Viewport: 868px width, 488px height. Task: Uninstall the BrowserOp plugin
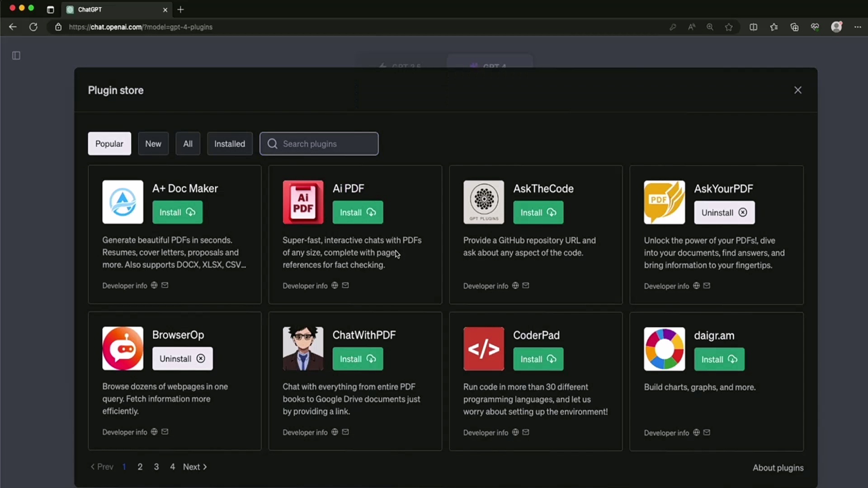[x=182, y=359]
